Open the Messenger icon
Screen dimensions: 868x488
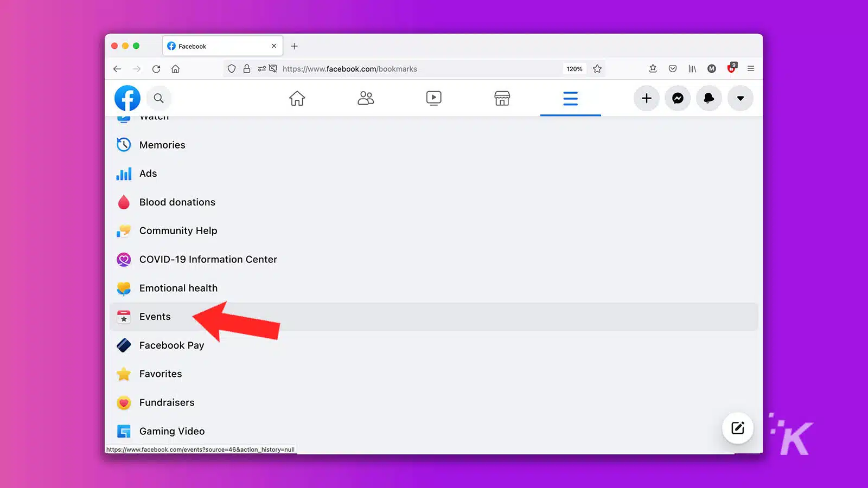[x=678, y=98]
